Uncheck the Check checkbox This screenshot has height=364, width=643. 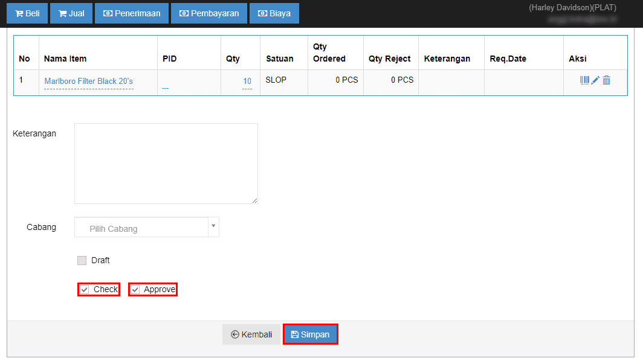click(85, 290)
